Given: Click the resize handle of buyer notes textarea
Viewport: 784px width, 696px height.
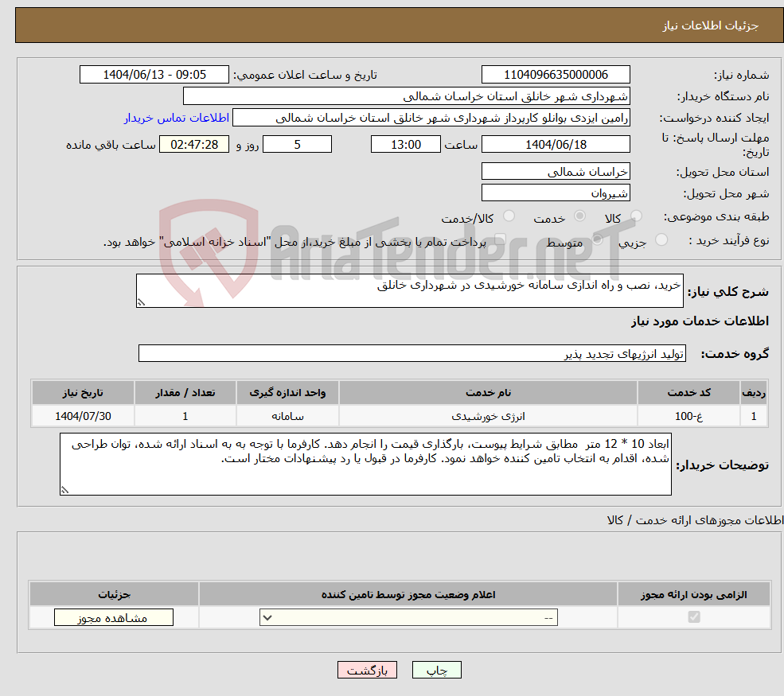Looking at the screenshot, I should pyautogui.click(x=64, y=490).
